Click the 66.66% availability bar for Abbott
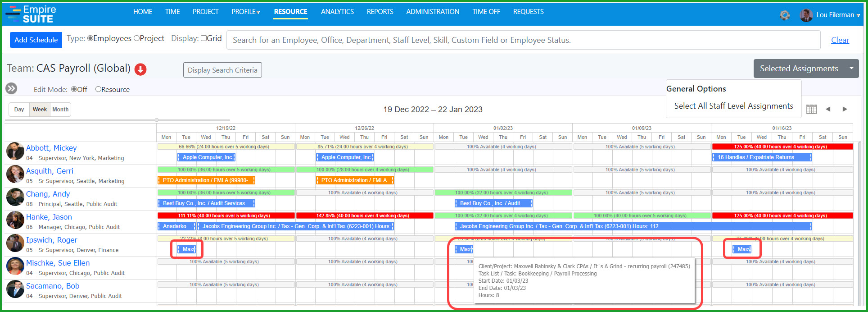This screenshot has width=868, height=312. point(226,147)
